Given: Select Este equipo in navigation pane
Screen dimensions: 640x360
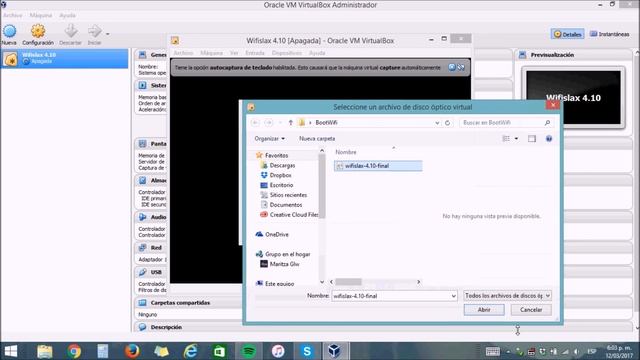Looking at the screenshot, I should click(x=279, y=283).
